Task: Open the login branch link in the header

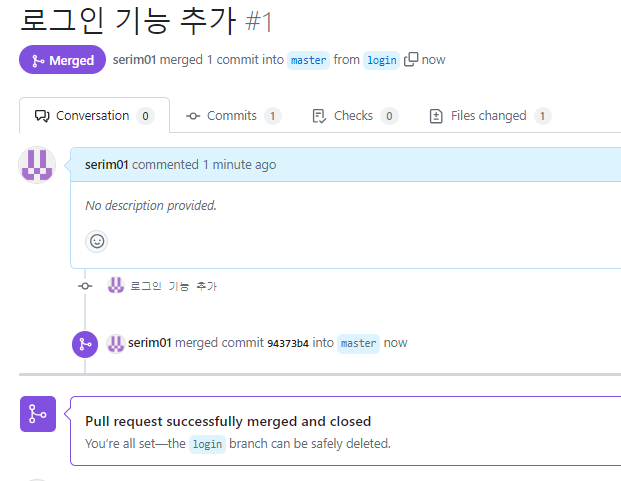Action: point(381,60)
